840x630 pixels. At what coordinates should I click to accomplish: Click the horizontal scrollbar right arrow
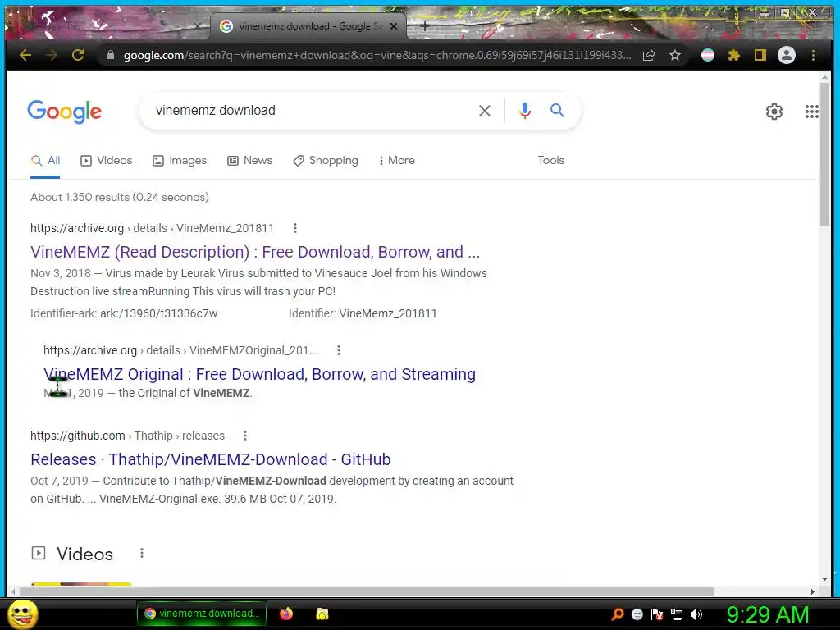click(813, 591)
